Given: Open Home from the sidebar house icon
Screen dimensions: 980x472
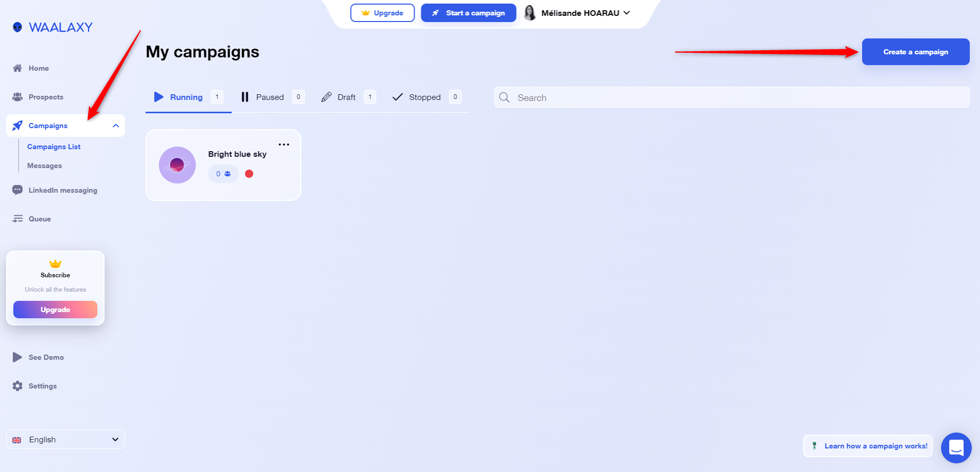Looking at the screenshot, I should point(17,68).
